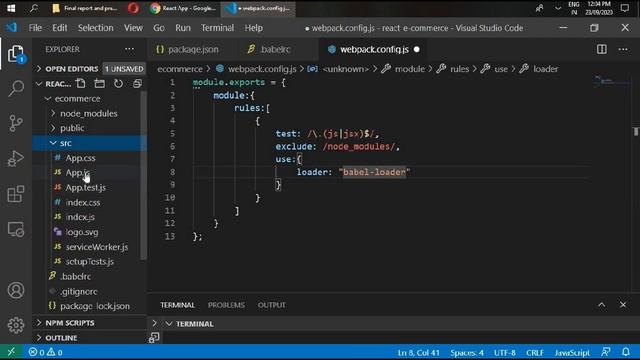The image size is (640, 360).
Task: Switch to Opera browser in taskbar
Action: coord(133,8)
